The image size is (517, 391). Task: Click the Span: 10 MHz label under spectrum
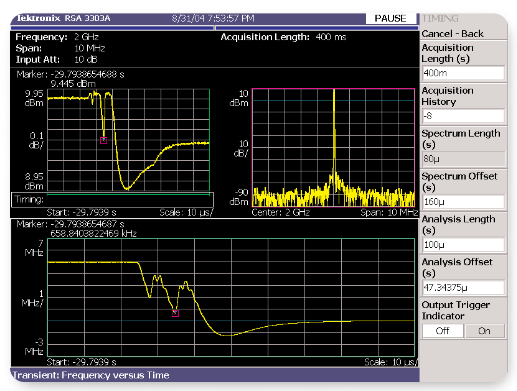[389, 212]
